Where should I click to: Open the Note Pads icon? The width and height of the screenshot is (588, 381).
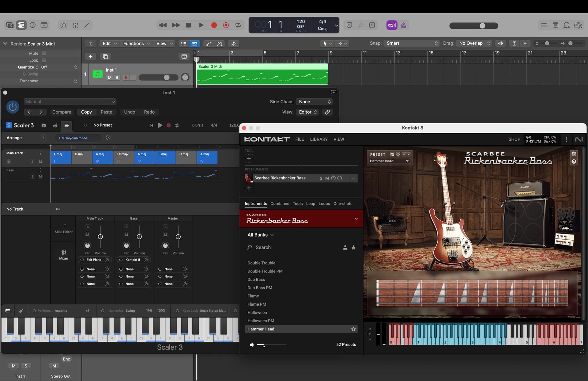point(555,25)
